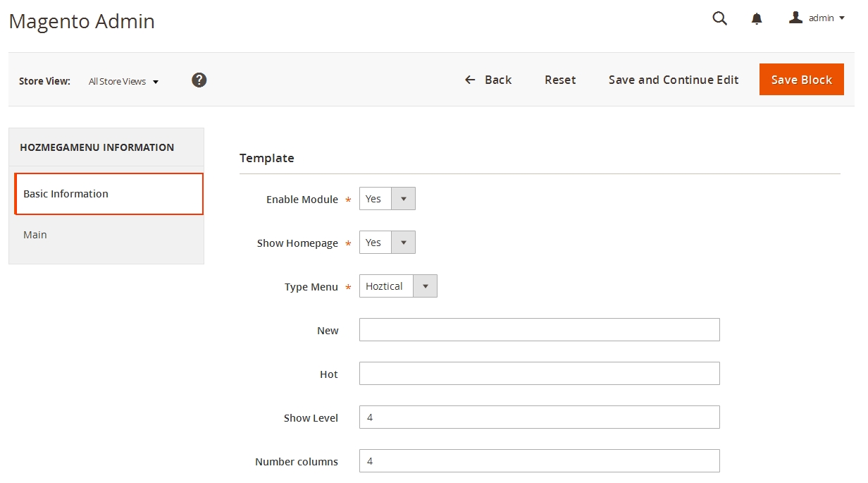Click the New text input field
This screenshot has height=483, width=868.
539,330
